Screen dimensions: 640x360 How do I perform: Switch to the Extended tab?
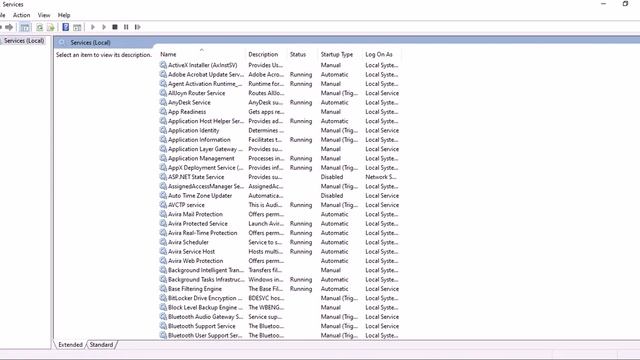pyautogui.click(x=70, y=345)
